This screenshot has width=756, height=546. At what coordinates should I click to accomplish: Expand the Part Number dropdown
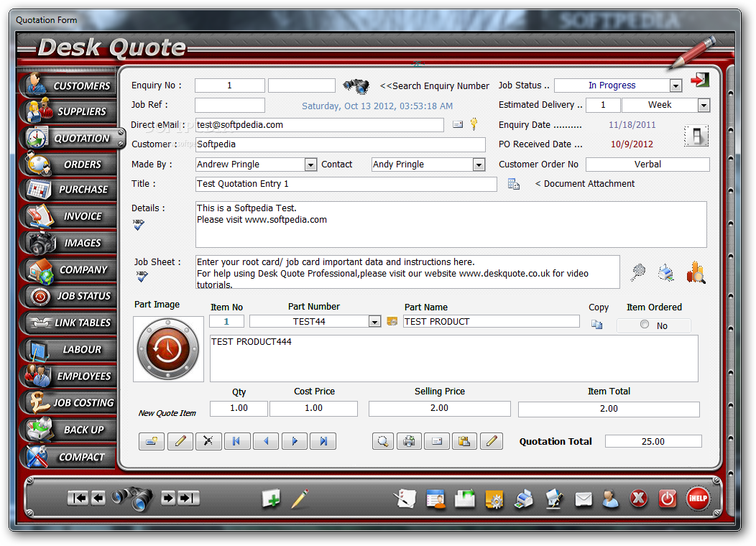(x=374, y=321)
